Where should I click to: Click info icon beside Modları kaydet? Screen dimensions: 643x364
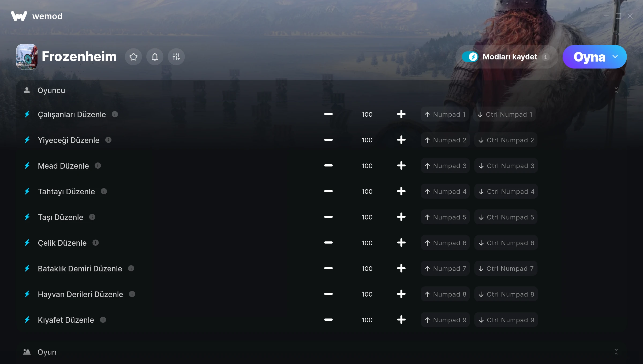(x=545, y=57)
